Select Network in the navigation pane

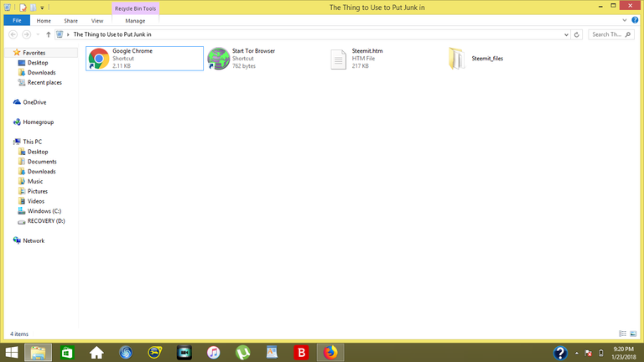(x=34, y=240)
